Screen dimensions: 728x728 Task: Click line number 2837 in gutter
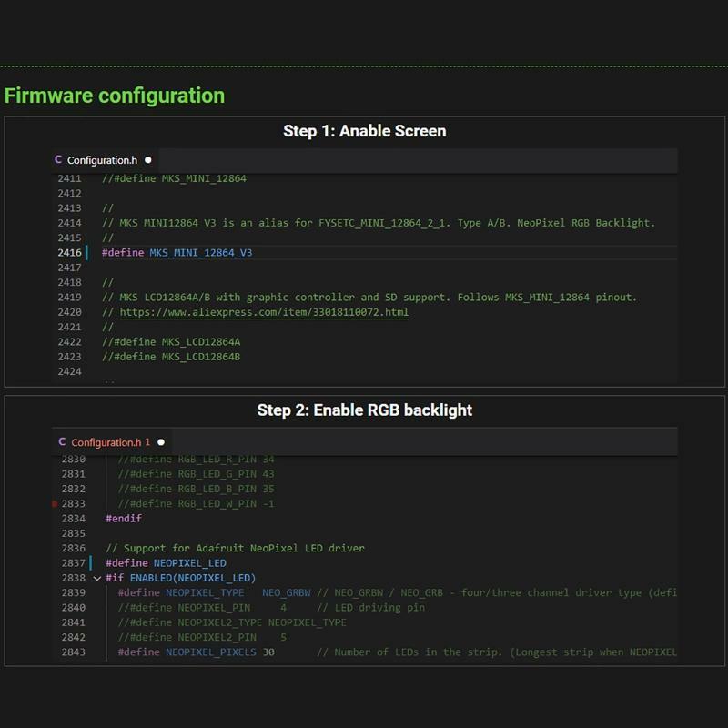[74, 562]
